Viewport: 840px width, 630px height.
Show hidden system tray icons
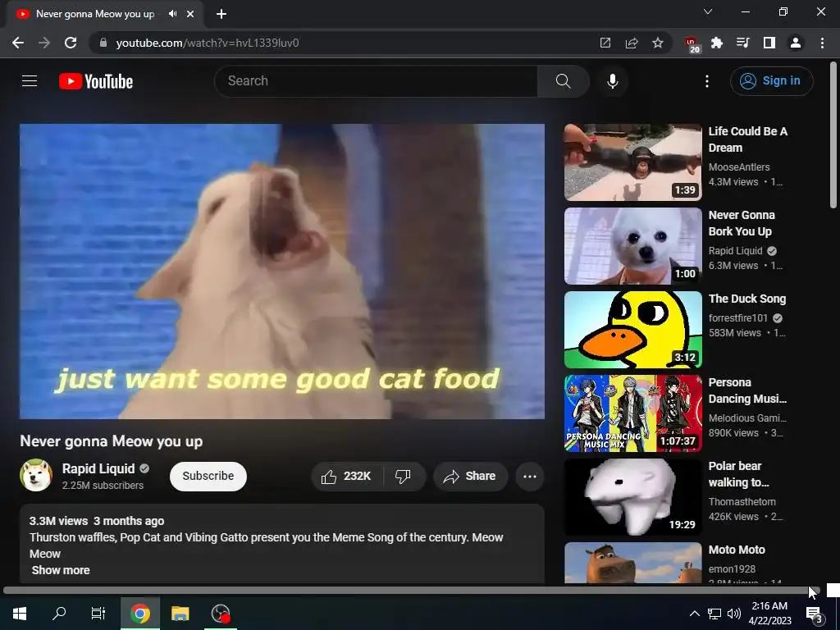click(x=694, y=614)
